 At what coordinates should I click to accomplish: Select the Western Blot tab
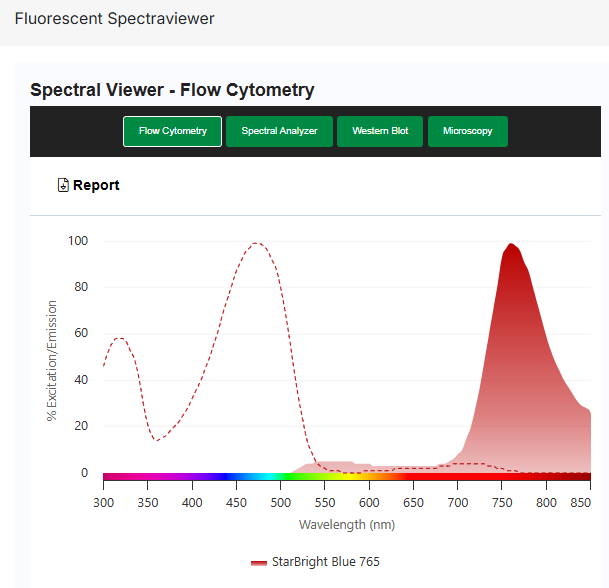(380, 131)
